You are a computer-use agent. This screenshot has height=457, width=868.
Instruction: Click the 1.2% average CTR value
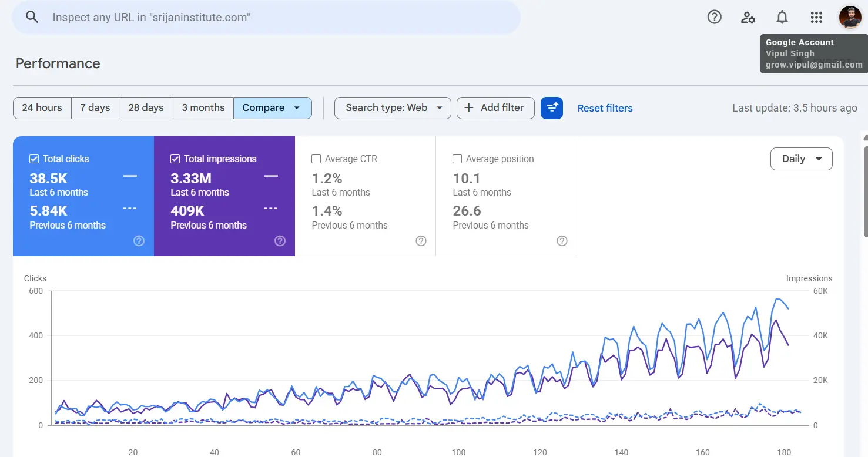[x=327, y=178]
